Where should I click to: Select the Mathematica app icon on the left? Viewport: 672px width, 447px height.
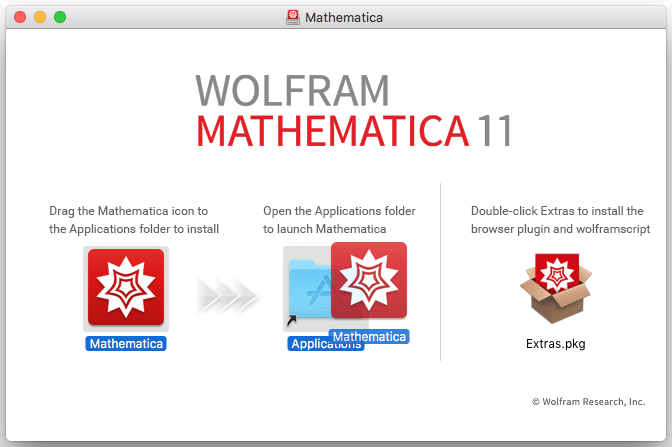(x=126, y=288)
